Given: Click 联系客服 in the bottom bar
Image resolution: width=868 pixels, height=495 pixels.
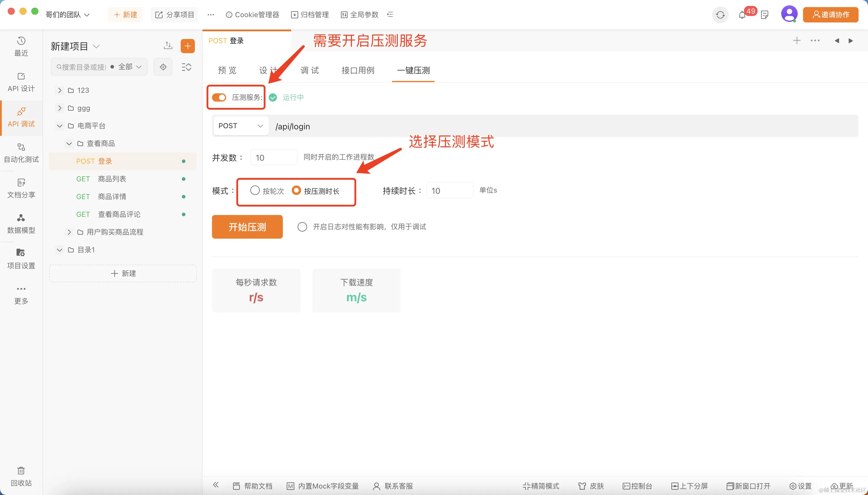Looking at the screenshot, I should [x=393, y=486].
